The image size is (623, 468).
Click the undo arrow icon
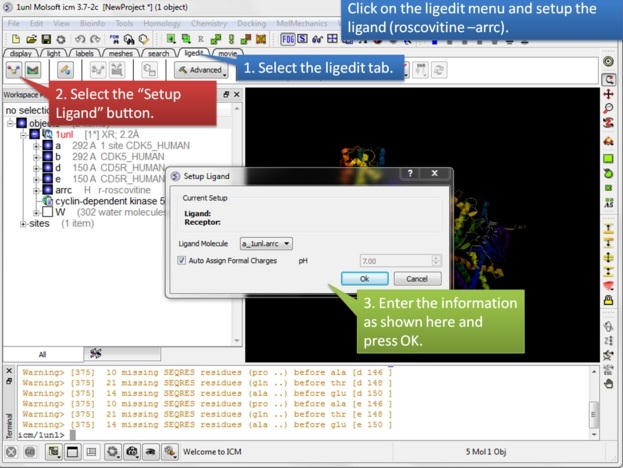tap(80, 39)
